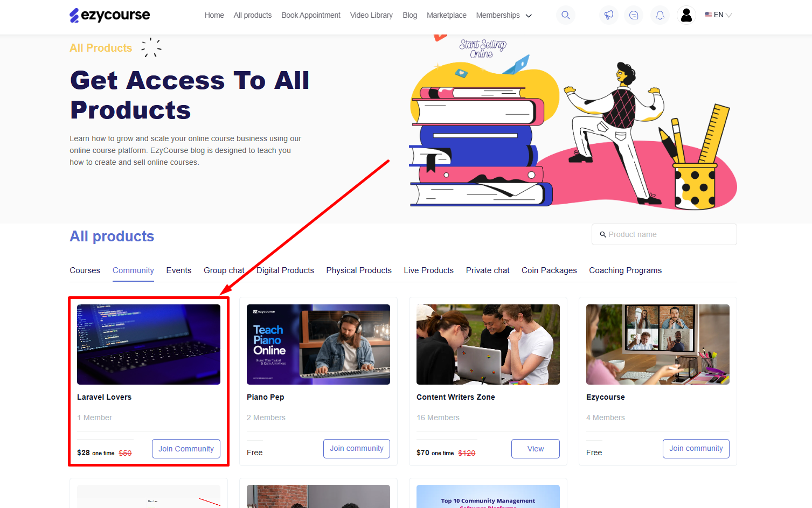812x508 pixels.
Task: Open All products nav link
Action: click(252, 15)
